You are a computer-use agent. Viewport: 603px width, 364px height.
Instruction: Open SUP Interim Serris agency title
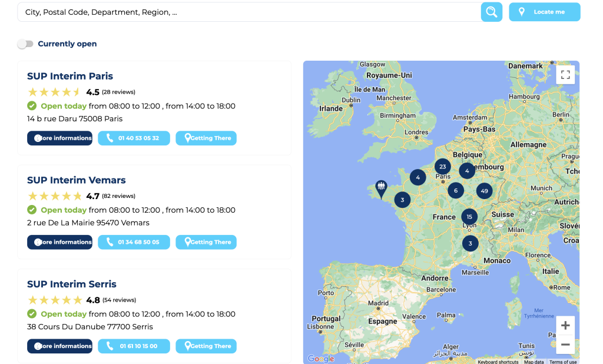click(72, 284)
